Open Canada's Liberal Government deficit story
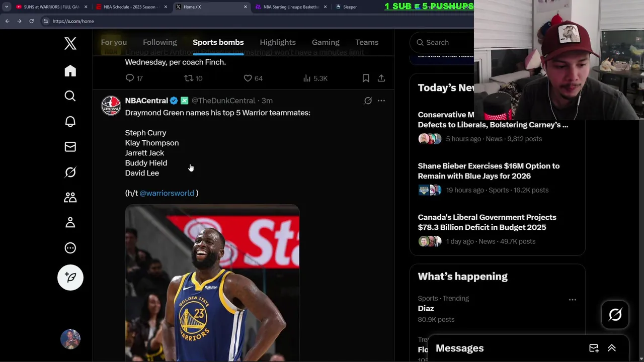Viewport: 644px width, 362px height. (x=487, y=222)
